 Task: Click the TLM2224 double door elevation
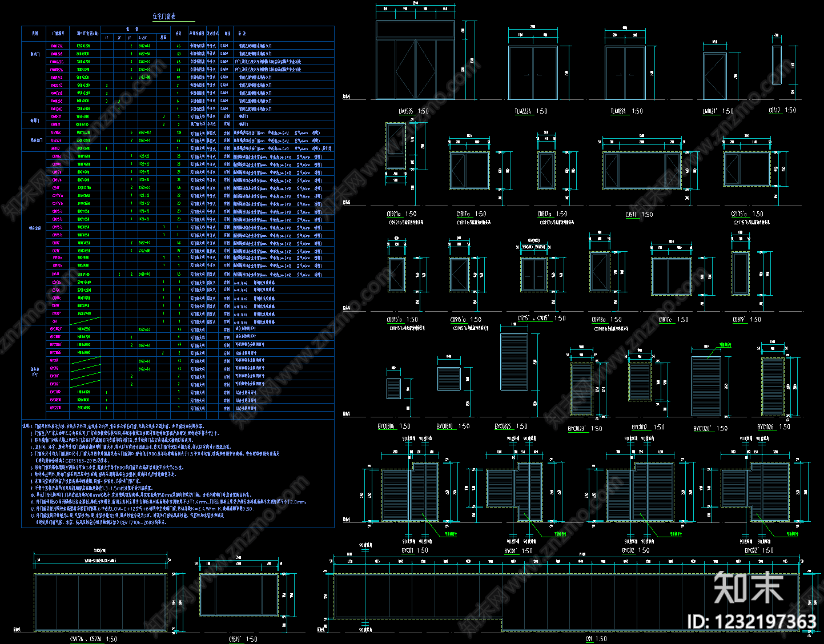pos(533,73)
